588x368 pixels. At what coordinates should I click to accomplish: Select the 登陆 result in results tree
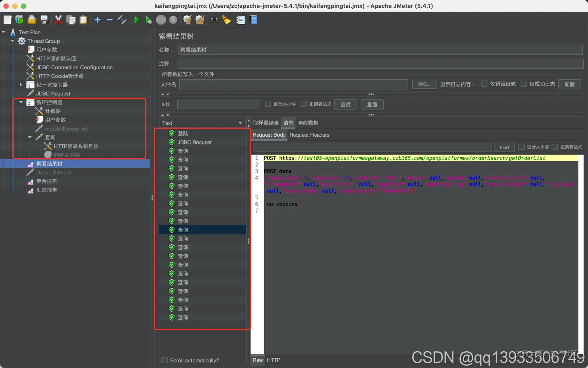(183, 133)
